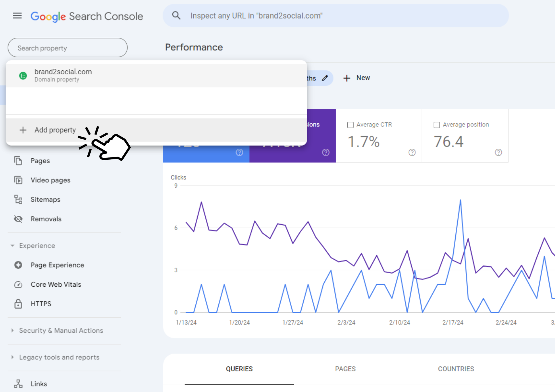Click the Video pages icon
Image resolution: width=555 pixels, height=392 pixels.
[x=18, y=180]
